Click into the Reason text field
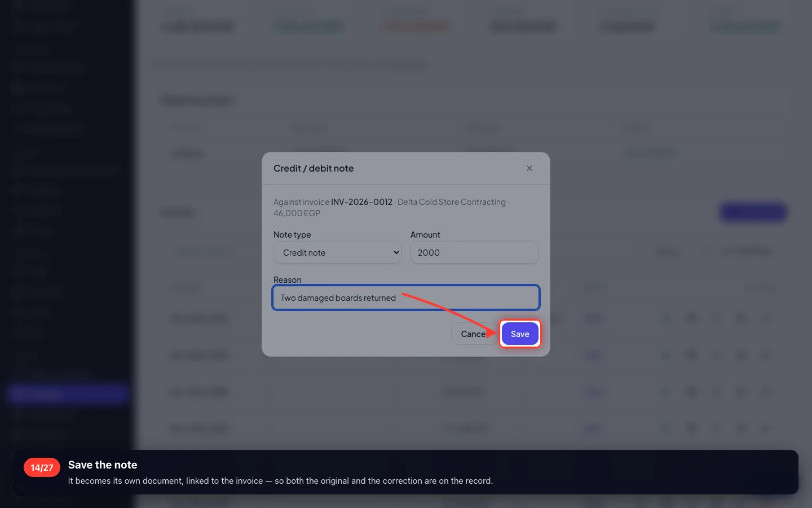The height and width of the screenshot is (508, 812). [406, 297]
